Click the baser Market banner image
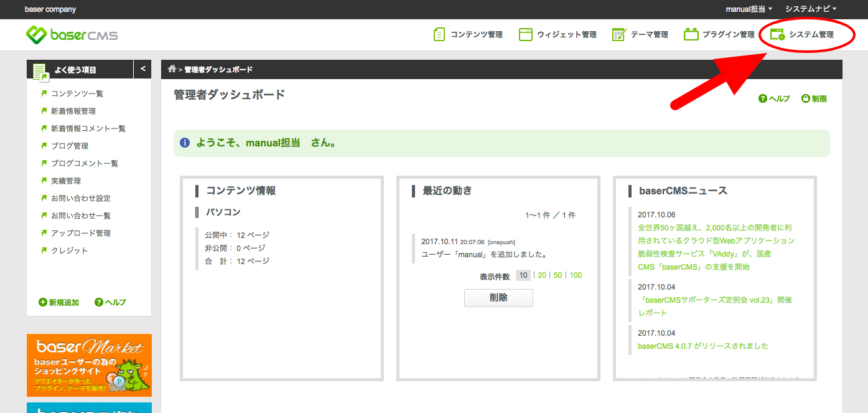 [x=89, y=365]
